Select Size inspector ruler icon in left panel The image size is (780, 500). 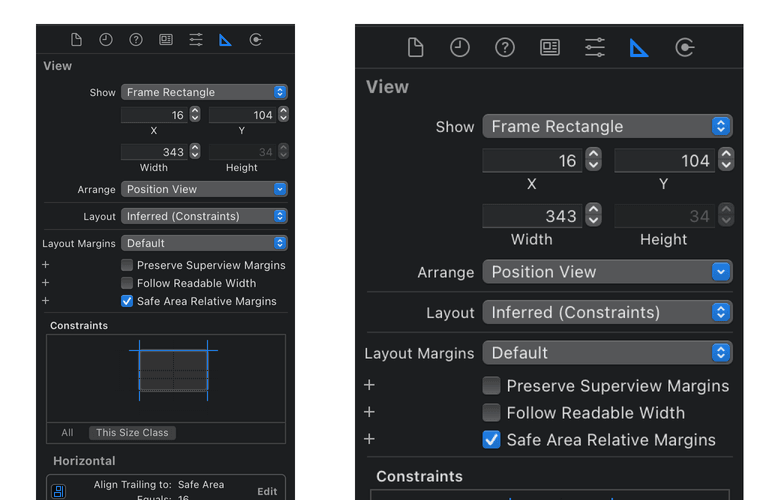tap(225, 40)
